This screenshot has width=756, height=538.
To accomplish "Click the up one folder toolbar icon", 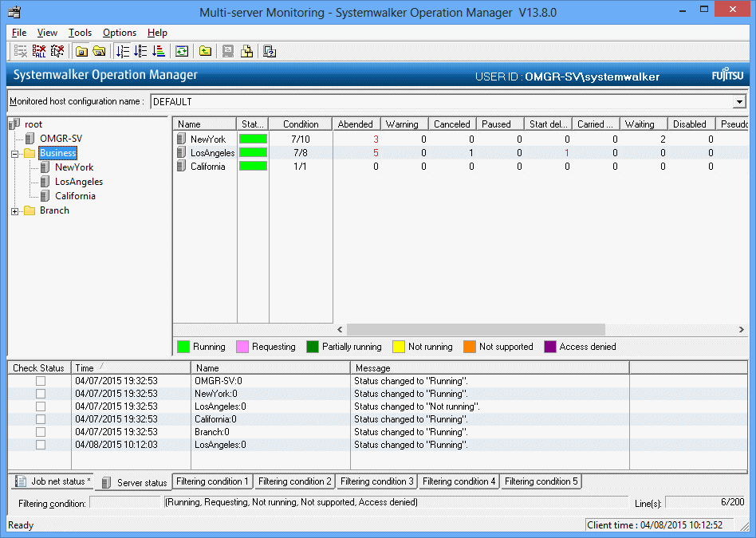I will 206,51.
